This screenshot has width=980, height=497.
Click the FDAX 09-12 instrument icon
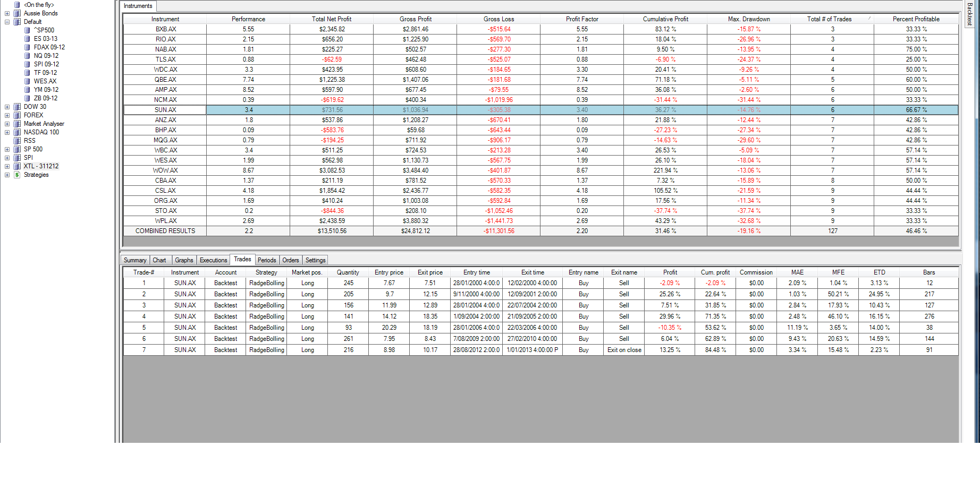pyautogui.click(x=27, y=47)
